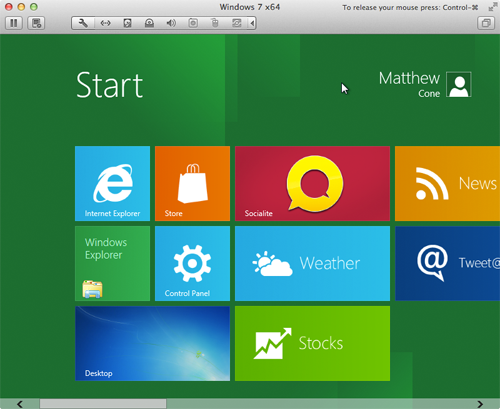500x409 pixels.
Task: Close the Windows 7 x64 window
Action: [9, 7]
